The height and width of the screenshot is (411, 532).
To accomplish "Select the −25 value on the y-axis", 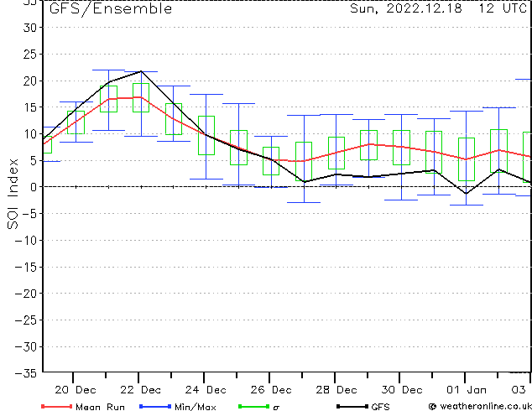I will 26,320.
